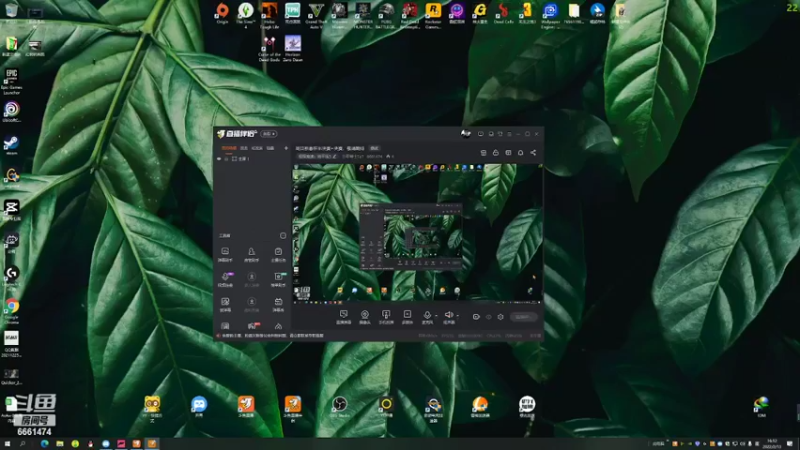Select the first highlighted scene tab
The image size is (800, 450).
[x=229, y=148]
